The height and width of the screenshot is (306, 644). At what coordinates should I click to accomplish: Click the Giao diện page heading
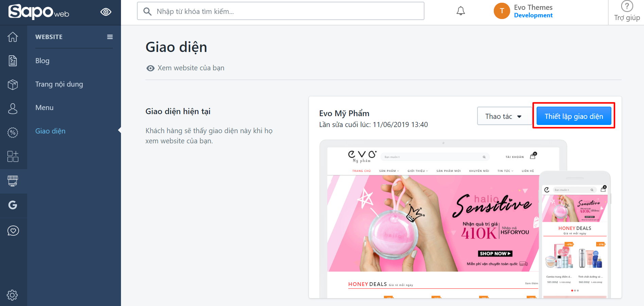pos(176,47)
